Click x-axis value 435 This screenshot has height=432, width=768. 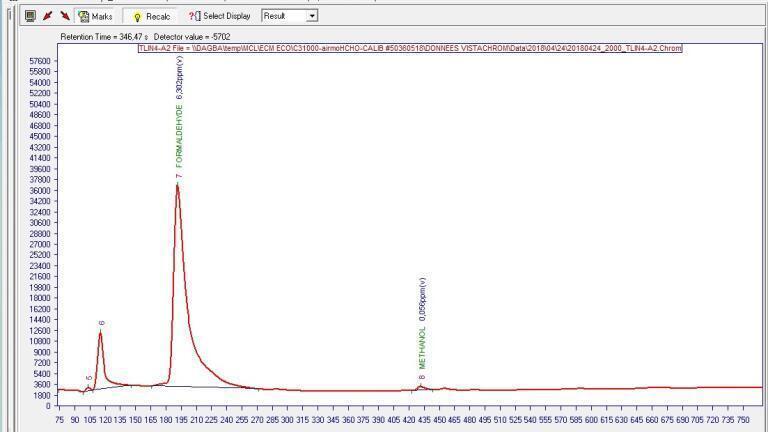424,420
